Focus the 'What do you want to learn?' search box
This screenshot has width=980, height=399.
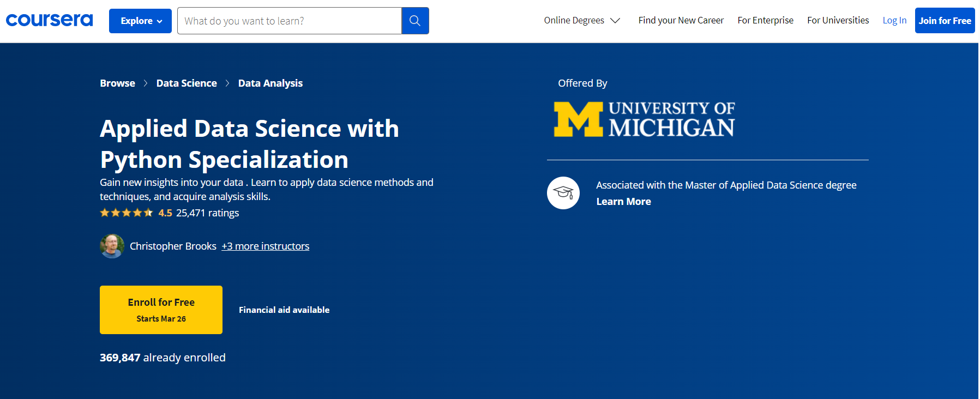(x=290, y=21)
